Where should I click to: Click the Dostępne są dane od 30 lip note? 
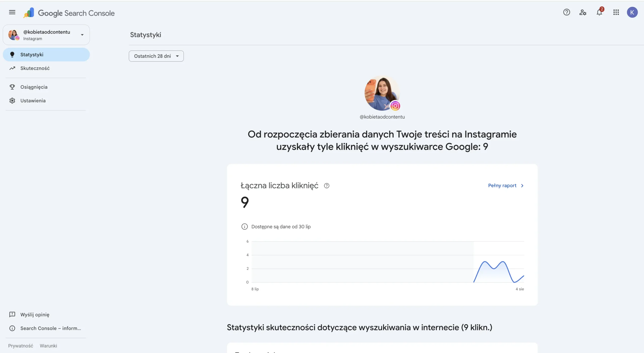pyautogui.click(x=281, y=227)
